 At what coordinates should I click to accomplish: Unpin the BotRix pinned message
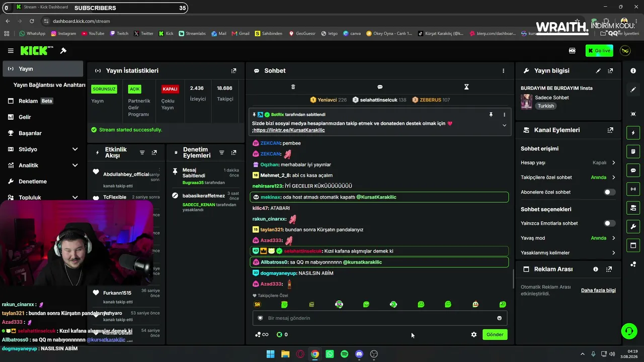click(x=491, y=115)
